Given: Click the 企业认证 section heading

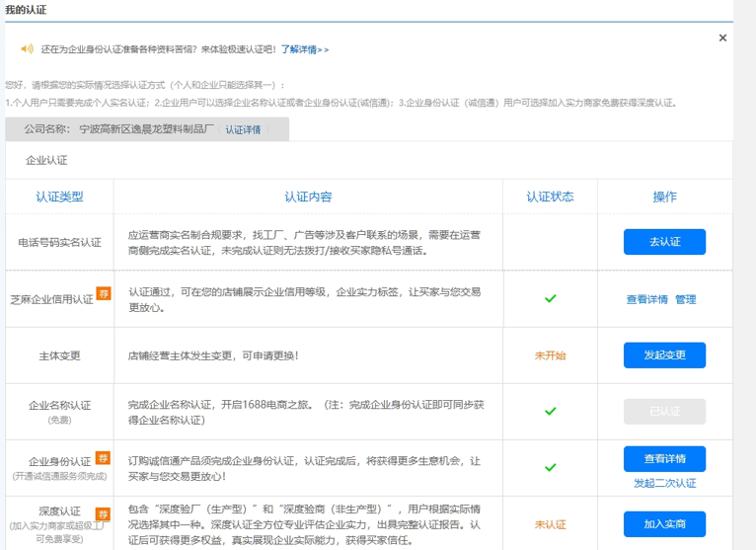Looking at the screenshot, I should click(x=46, y=160).
